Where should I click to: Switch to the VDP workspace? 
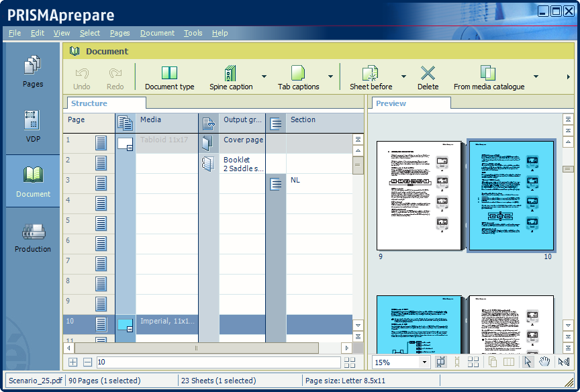tap(33, 126)
